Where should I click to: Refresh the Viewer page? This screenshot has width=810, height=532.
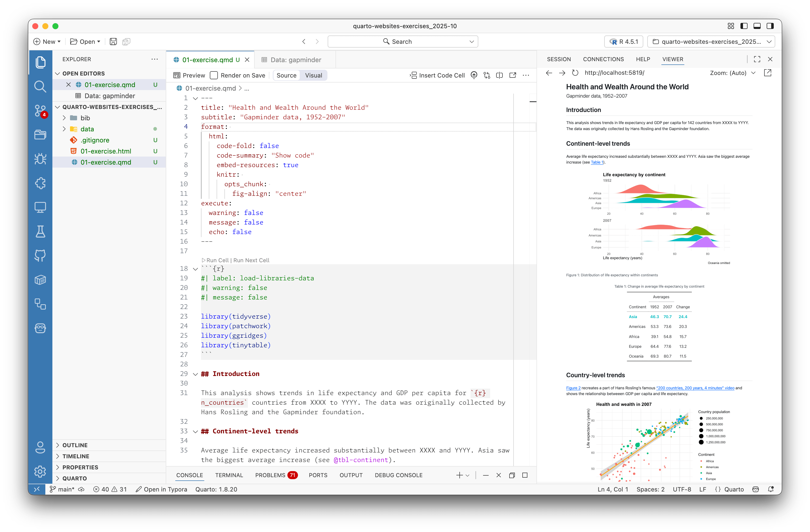(575, 73)
